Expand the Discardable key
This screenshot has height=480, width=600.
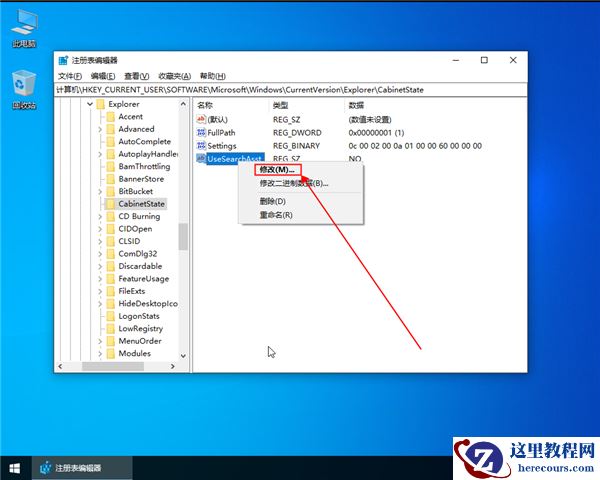(100, 266)
